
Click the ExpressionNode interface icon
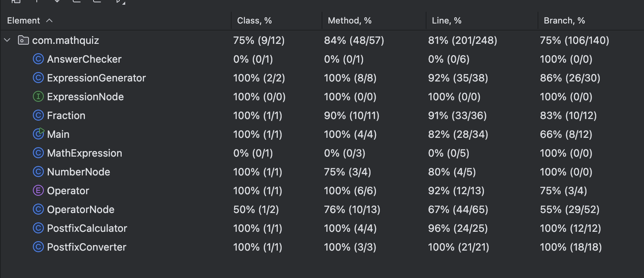[38, 97]
